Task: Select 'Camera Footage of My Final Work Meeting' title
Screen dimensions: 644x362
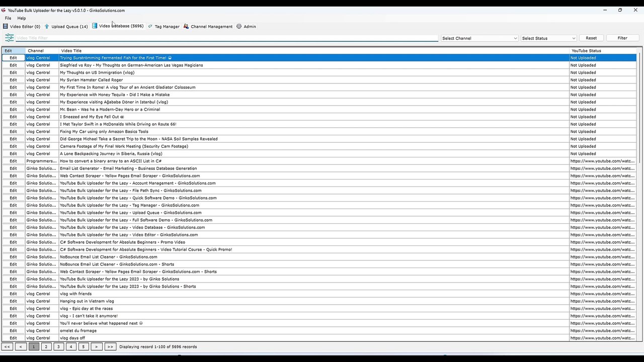Action: pyautogui.click(x=124, y=146)
